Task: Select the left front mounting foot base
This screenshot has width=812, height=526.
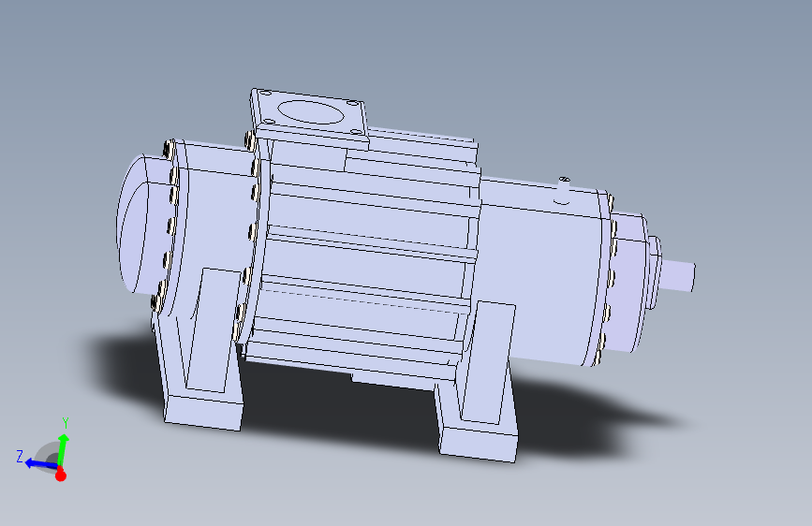Action: click(x=203, y=412)
